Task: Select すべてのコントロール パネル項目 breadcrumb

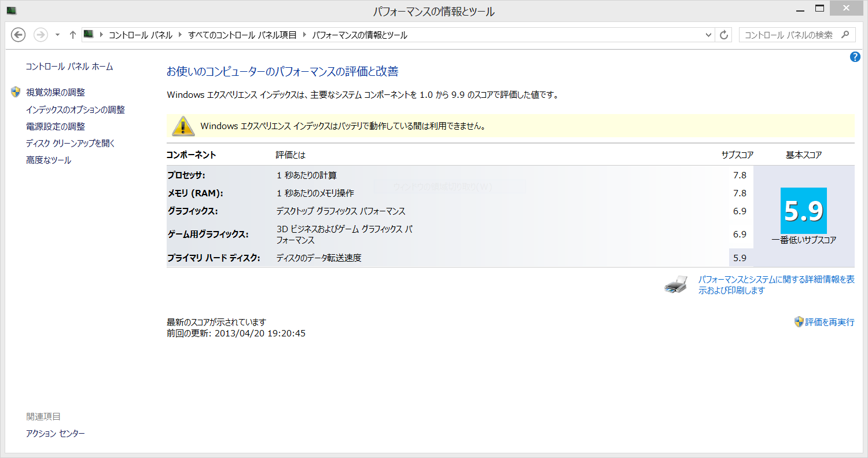Action: pyautogui.click(x=242, y=35)
